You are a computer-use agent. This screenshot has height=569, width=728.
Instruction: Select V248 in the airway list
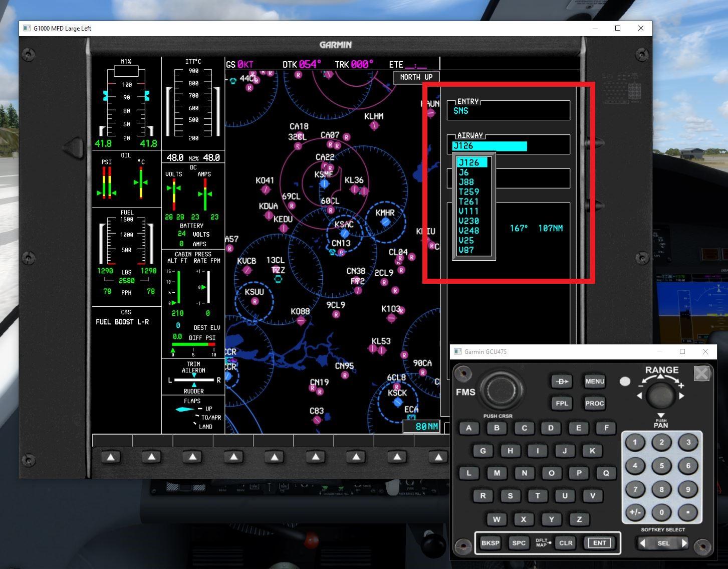(469, 231)
